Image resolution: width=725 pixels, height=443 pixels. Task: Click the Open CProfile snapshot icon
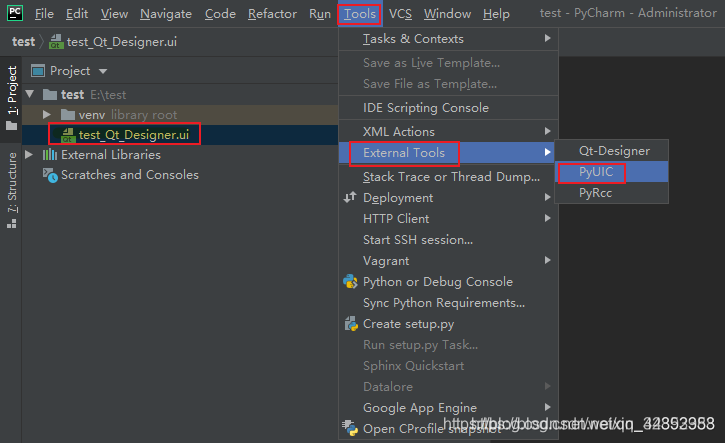point(350,428)
